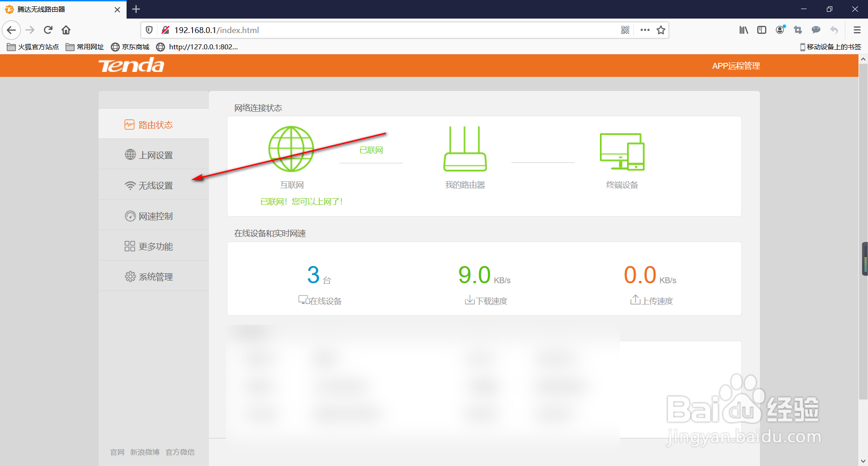Click the page vertical scrollbar

pos(863,232)
